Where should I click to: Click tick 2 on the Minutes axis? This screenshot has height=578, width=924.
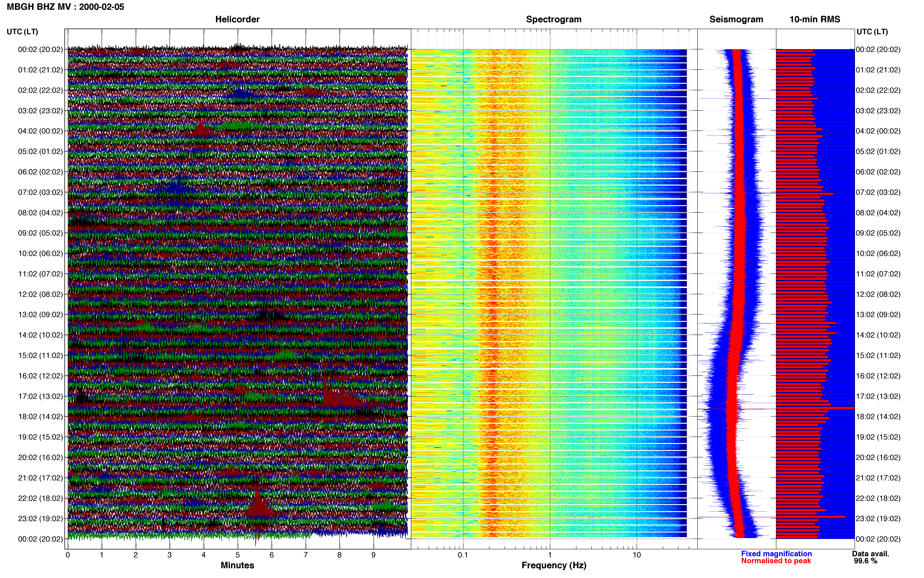point(136,555)
